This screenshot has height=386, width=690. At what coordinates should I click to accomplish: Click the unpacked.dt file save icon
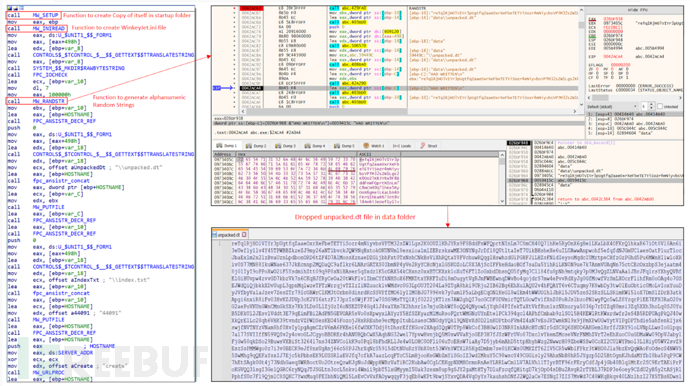click(215, 235)
